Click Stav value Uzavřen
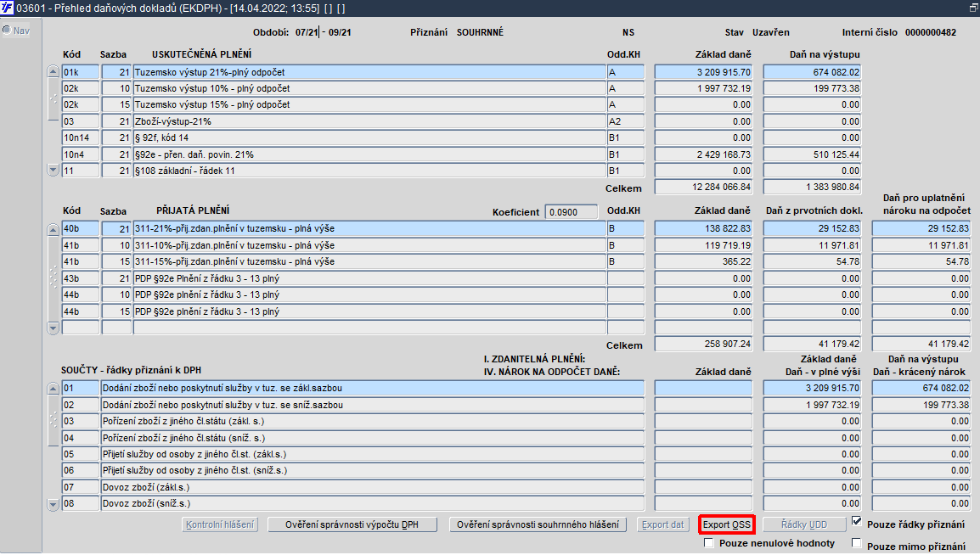The width and height of the screenshot is (980, 555). 770,32
